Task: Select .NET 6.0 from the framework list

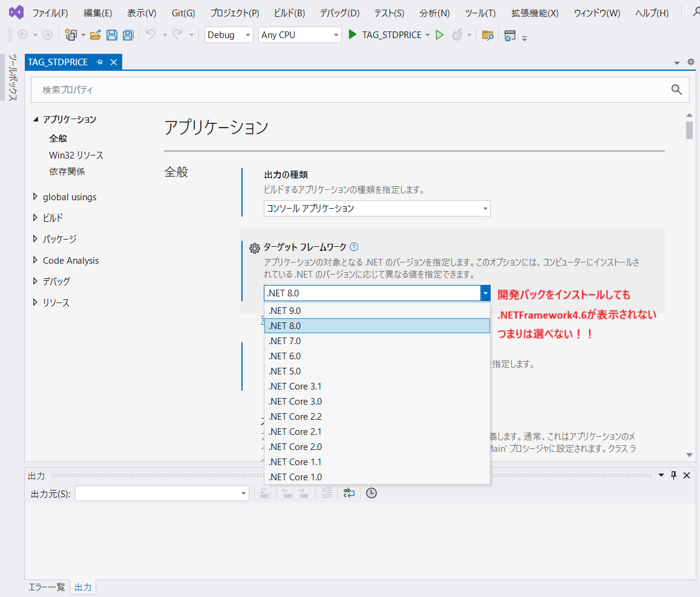Action: pos(284,356)
